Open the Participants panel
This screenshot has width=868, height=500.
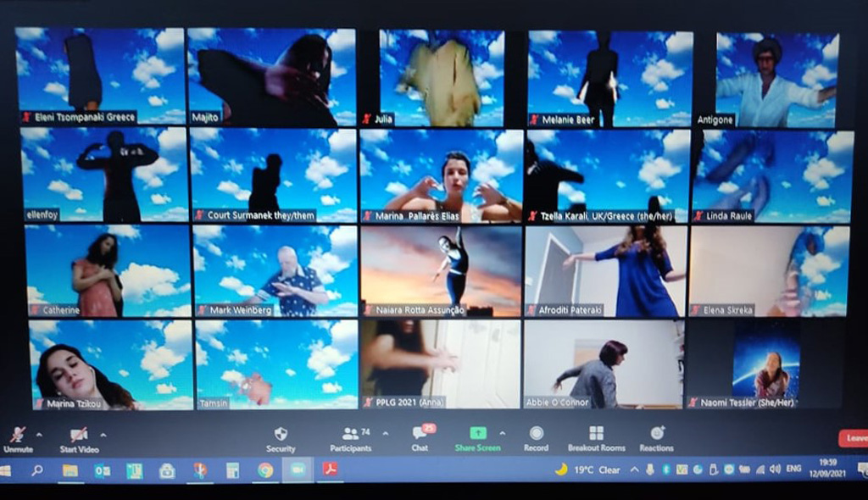350,440
